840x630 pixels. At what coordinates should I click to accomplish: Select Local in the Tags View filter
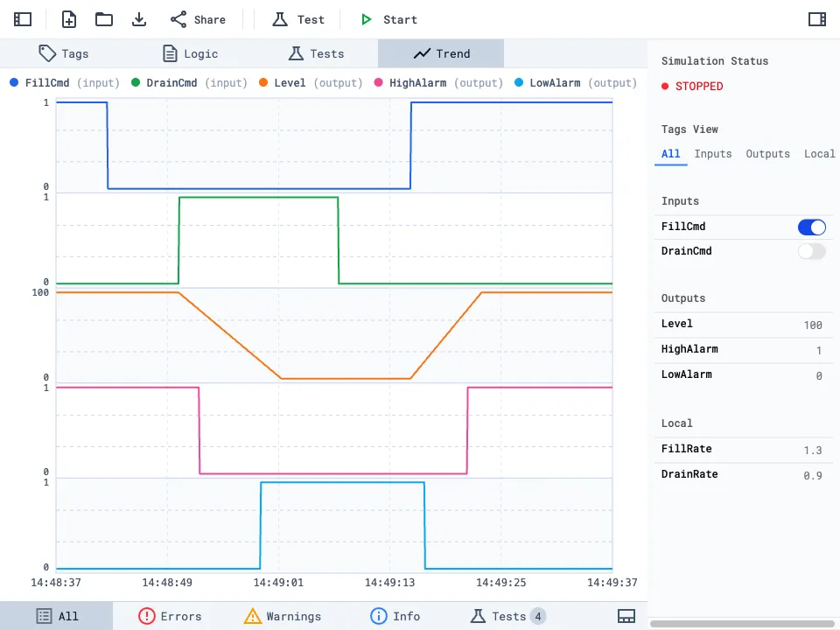[819, 153]
